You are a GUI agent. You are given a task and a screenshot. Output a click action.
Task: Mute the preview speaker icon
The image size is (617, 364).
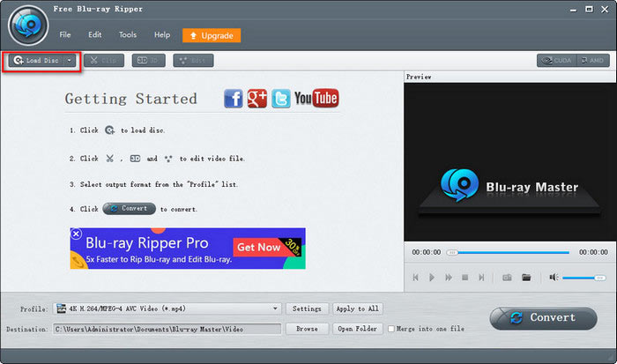point(554,278)
